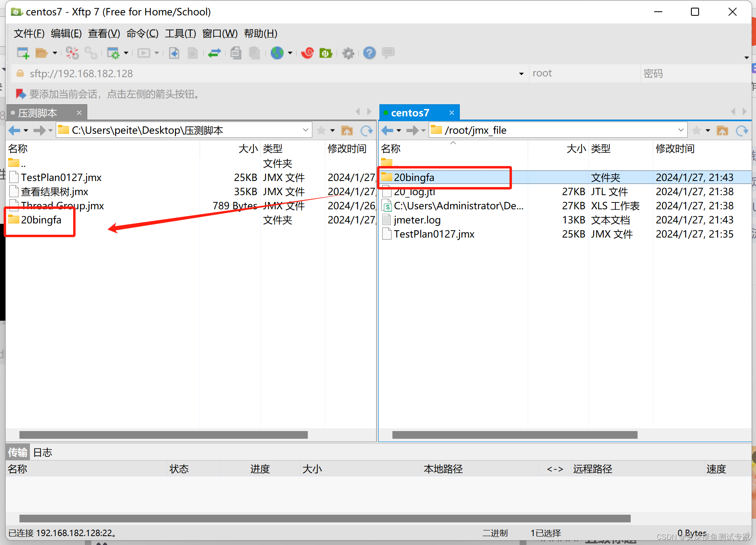Refresh the local pane

(x=366, y=130)
